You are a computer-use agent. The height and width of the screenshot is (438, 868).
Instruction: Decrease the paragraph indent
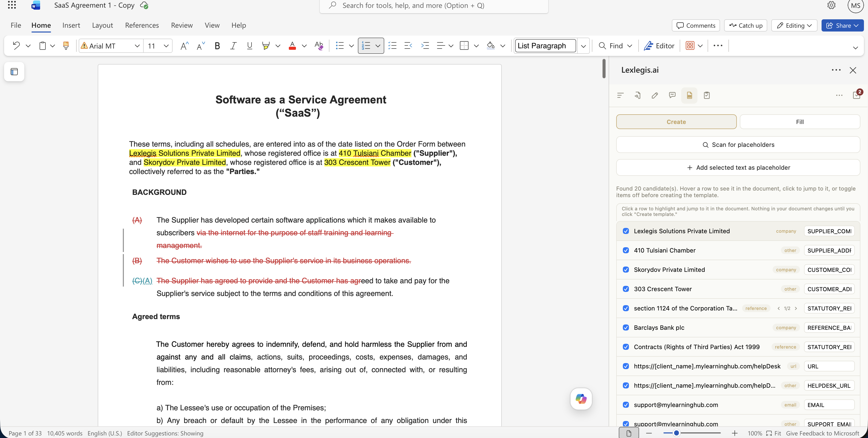coord(408,45)
